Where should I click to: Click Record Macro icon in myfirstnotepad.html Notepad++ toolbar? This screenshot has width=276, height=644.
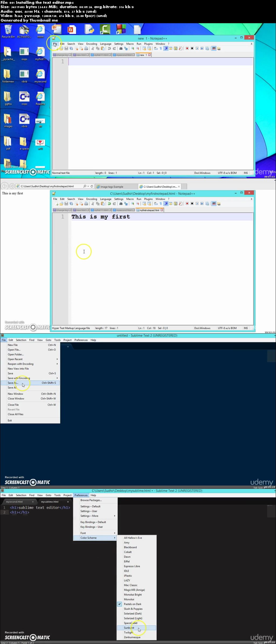pos(187,204)
